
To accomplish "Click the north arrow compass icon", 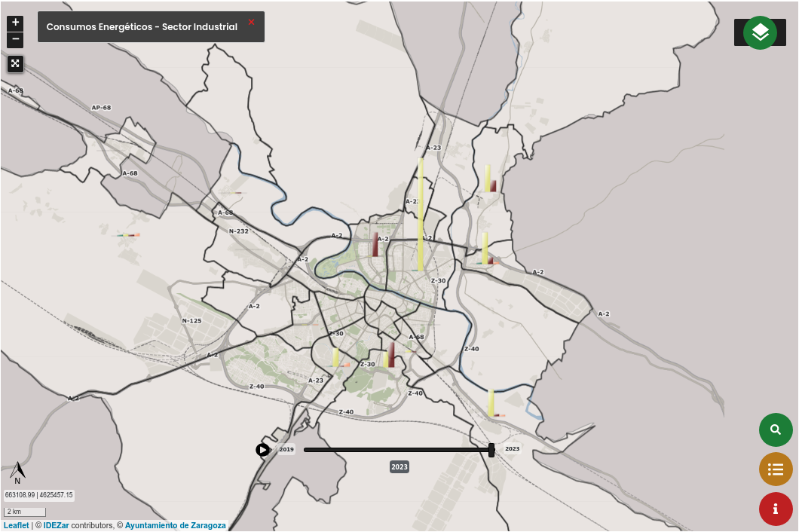I will pos(17,472).
